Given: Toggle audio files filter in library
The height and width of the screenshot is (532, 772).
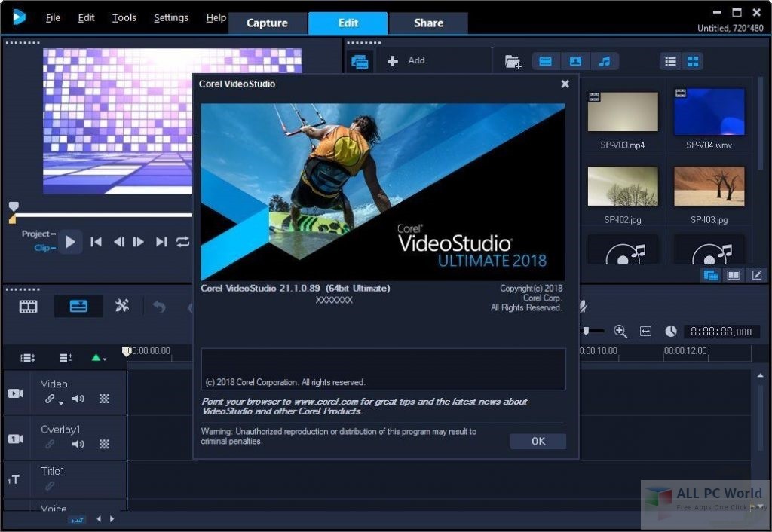Looking at the screenshot, I should [x=605, y=62].
